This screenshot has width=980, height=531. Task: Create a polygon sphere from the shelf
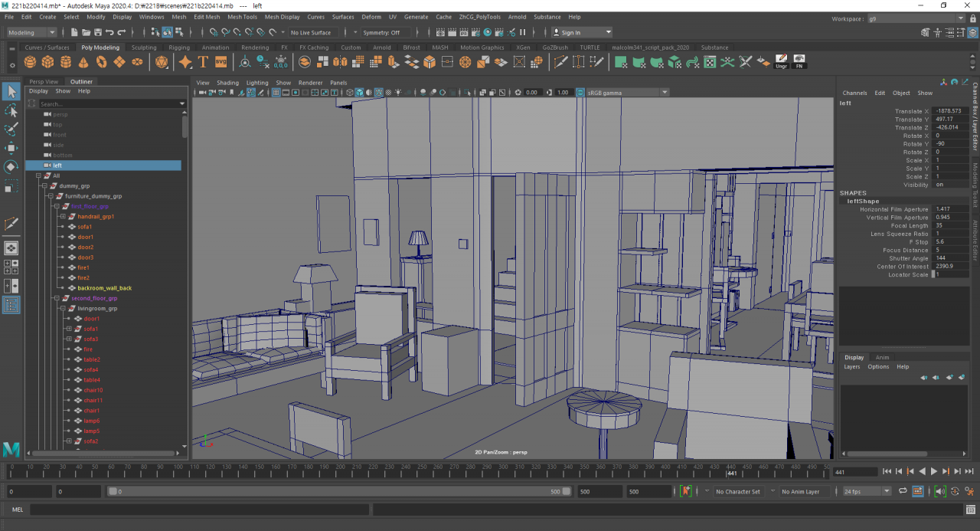(x=29, y=62)
